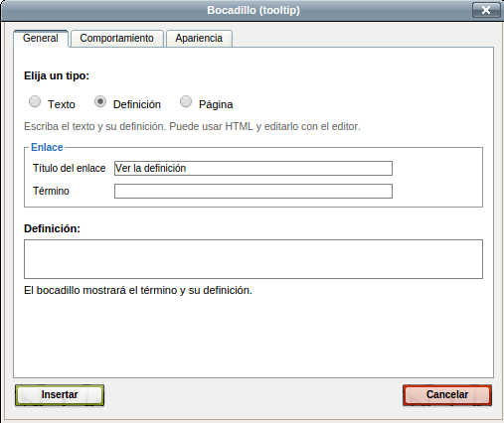Open the Comportamiento tab
Image resolution: width=504 pixels, height=423 pixels.
(117, 39)
